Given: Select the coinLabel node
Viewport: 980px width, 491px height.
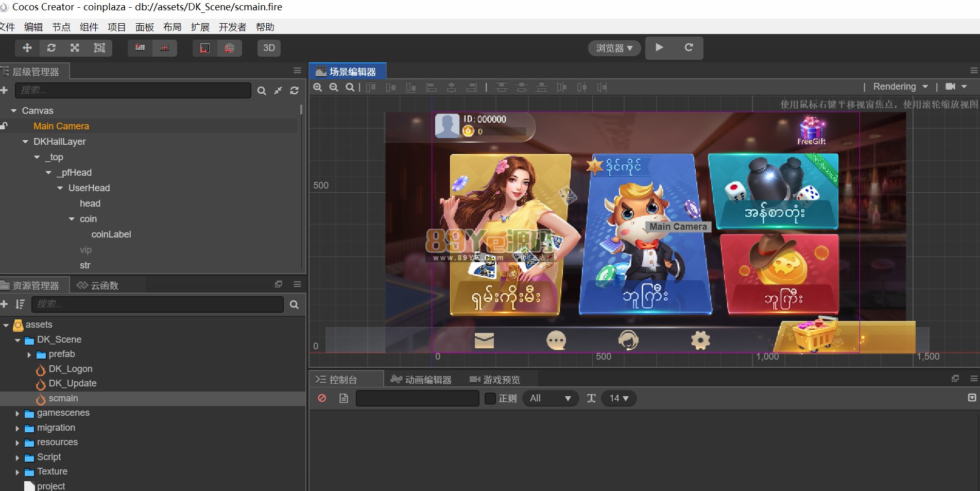Looking at the screenshot, I should [111, 234].
